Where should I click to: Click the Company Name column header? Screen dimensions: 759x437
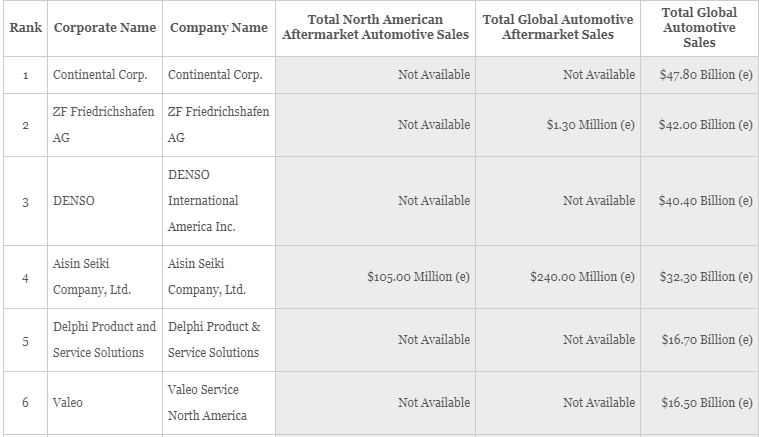pyautogui.click(x=219, y=28)
